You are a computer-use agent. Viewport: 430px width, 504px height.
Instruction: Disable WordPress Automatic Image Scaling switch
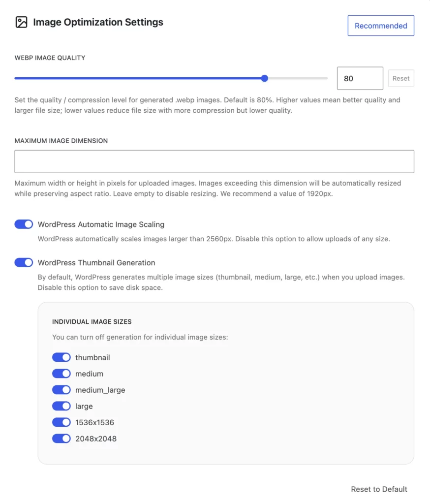(x=24, y=224)
